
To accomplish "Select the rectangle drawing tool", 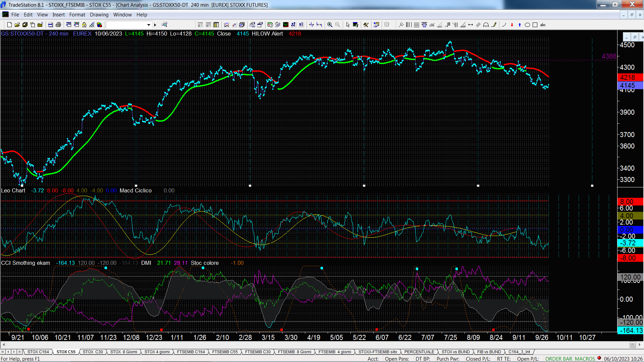I will (535, 25).
